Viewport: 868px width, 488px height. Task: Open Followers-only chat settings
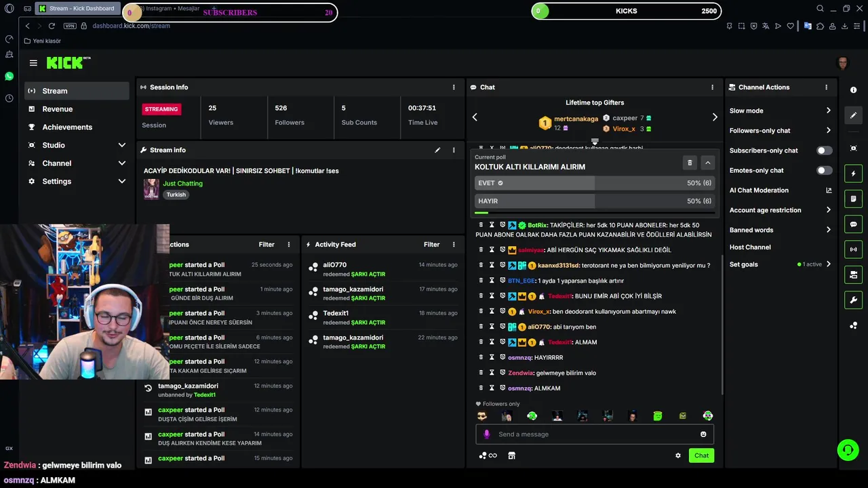click(x=781, y=131)
